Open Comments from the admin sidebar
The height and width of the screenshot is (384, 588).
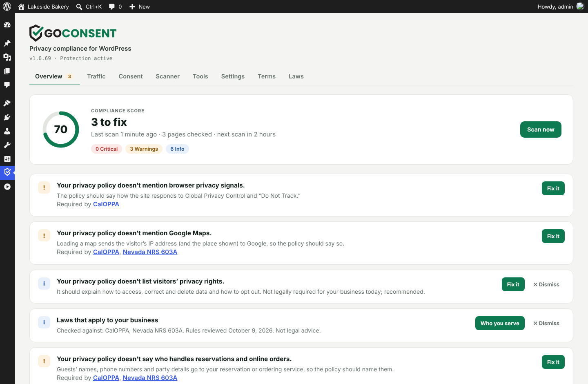(x=7, y=85)
